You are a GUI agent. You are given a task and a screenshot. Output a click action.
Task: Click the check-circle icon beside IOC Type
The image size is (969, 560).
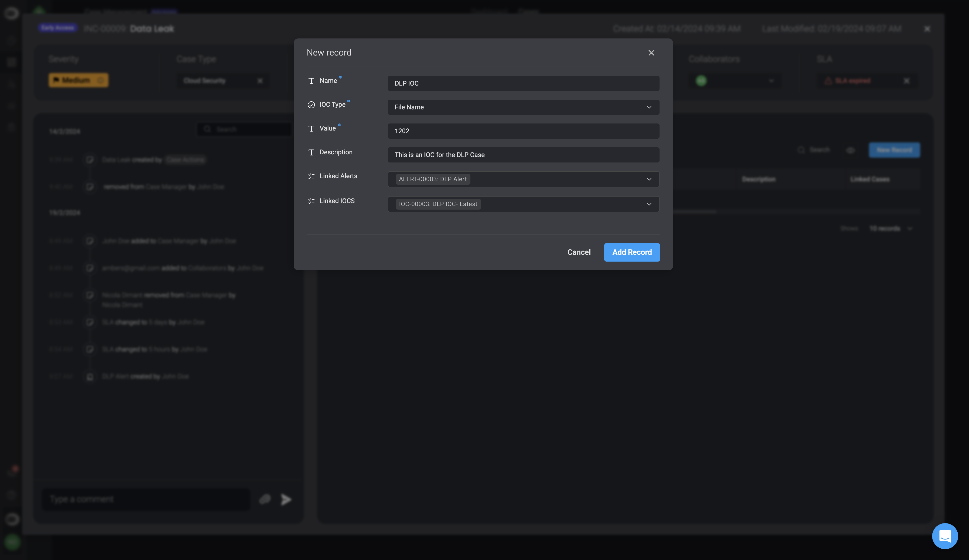click(311, 105)
